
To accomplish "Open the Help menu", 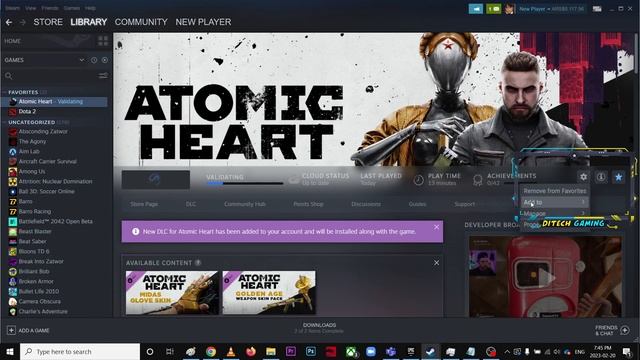I will (90, 8).
